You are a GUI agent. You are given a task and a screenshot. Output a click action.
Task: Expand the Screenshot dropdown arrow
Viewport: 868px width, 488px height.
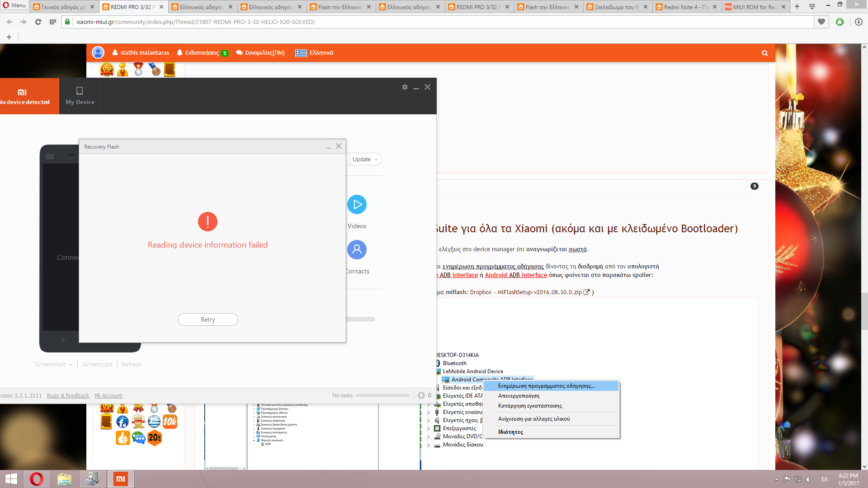pos(71,365)
